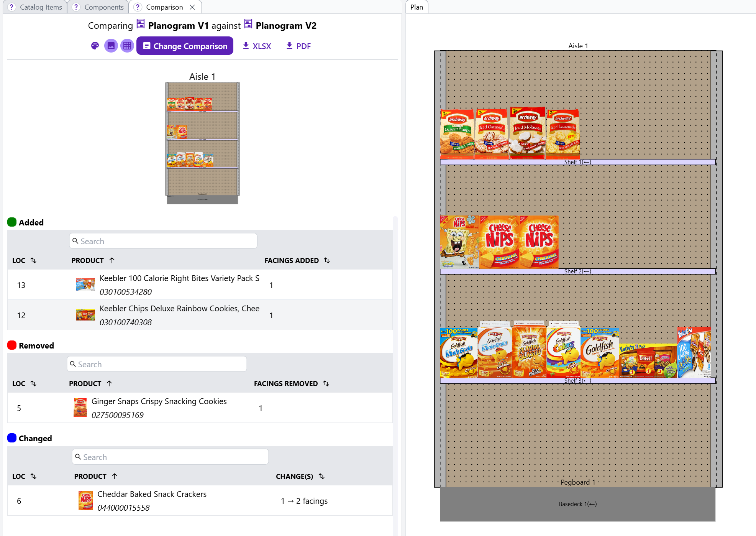Click the green Added color swatch

point(12,222)
